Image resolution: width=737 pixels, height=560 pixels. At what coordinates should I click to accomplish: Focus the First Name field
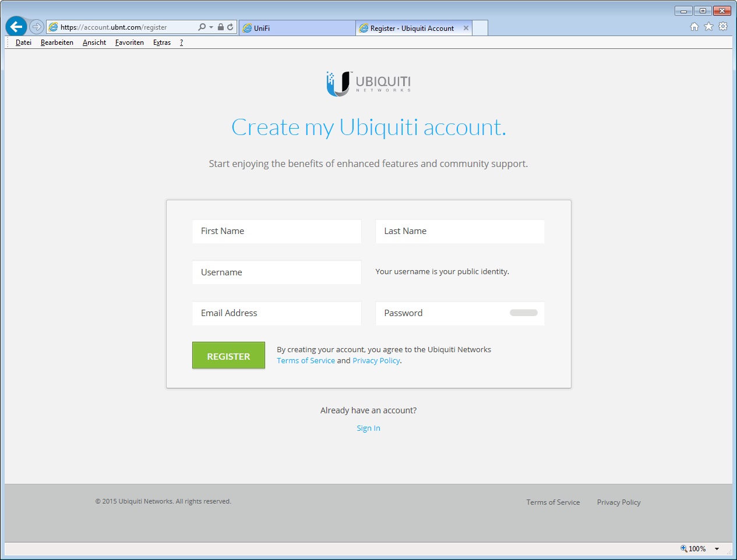277,231
